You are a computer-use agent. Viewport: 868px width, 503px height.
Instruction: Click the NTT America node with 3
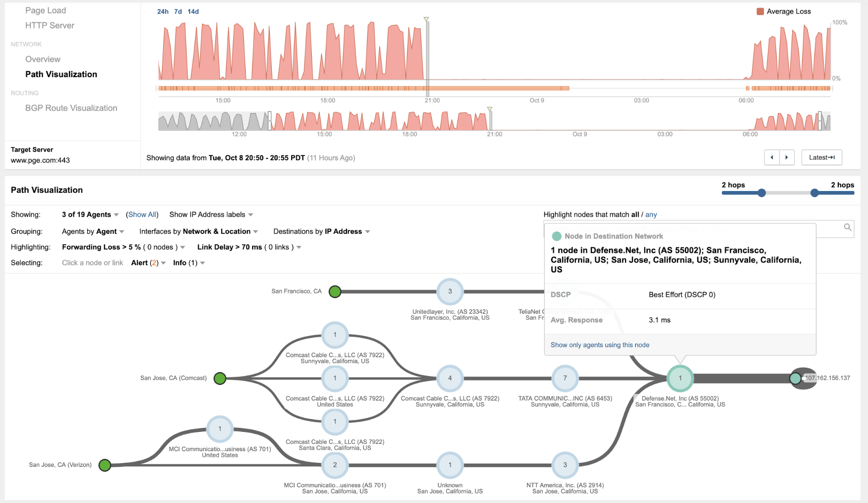(x=565, y=465)
